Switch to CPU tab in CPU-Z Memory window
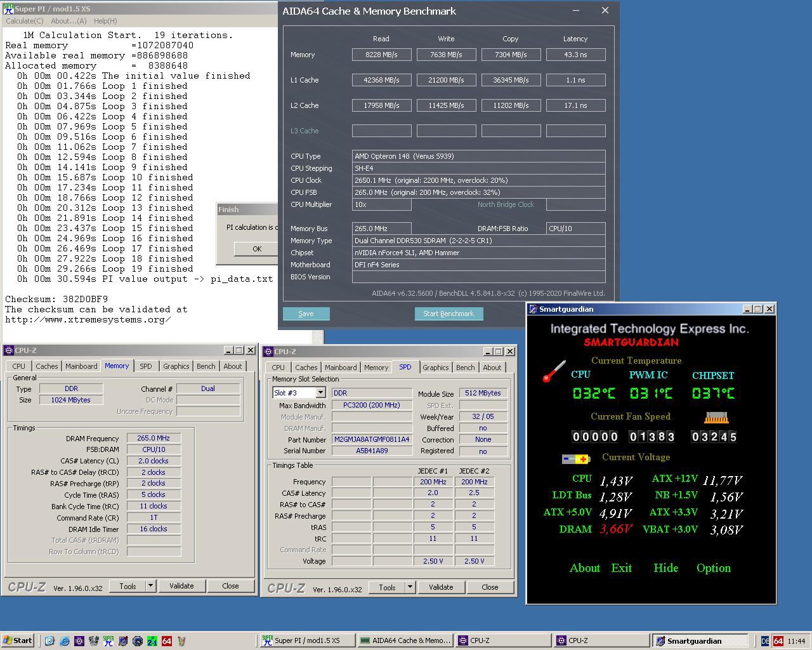Screen dimensions: 812x650 click(x=19, y=366)
